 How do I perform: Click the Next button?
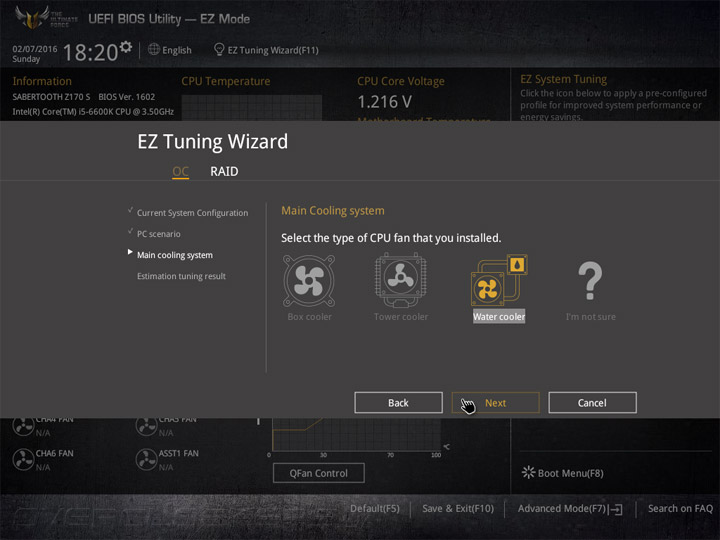(x=495, y=403)
